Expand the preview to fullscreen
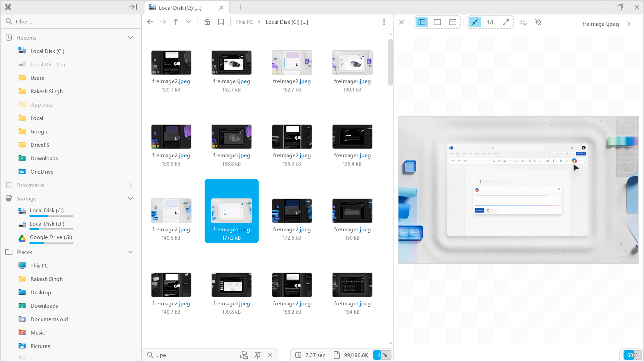Viewport: 644px width, 362px height. point(506,22)
